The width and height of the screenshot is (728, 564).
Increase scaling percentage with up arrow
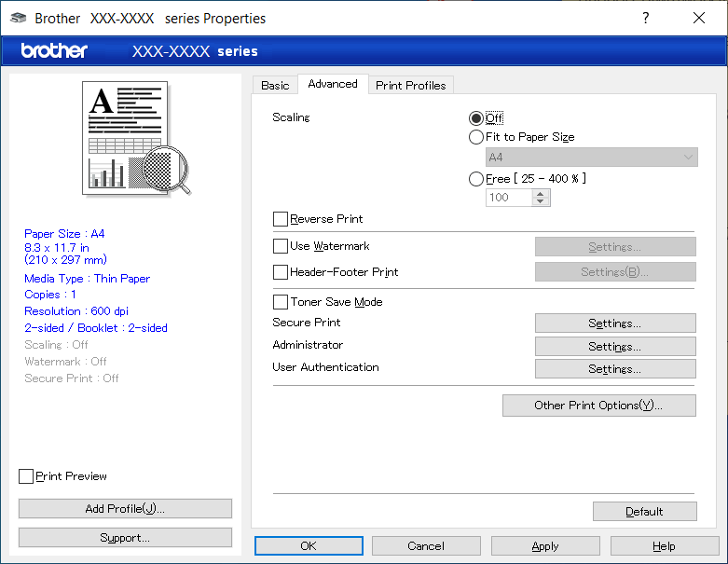click(x=540, y=194)
